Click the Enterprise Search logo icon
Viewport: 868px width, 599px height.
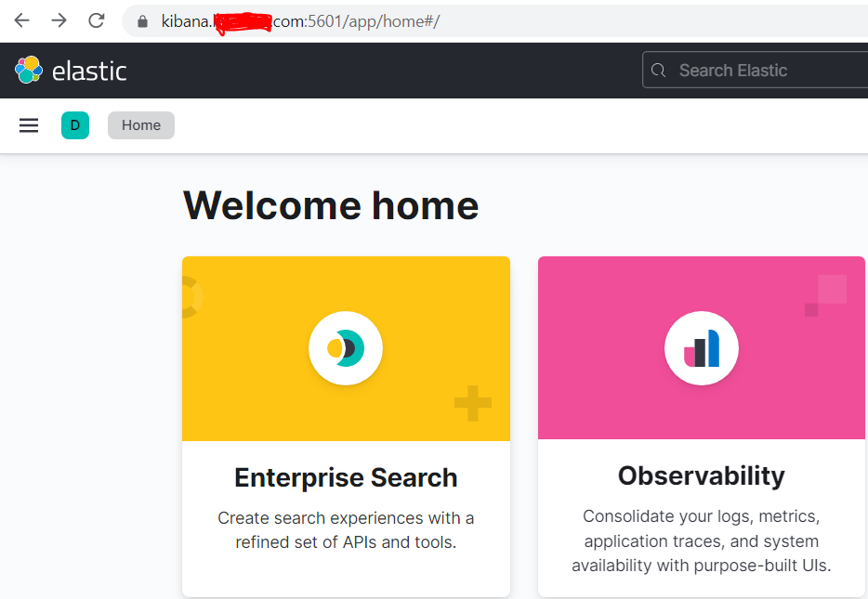346,348
